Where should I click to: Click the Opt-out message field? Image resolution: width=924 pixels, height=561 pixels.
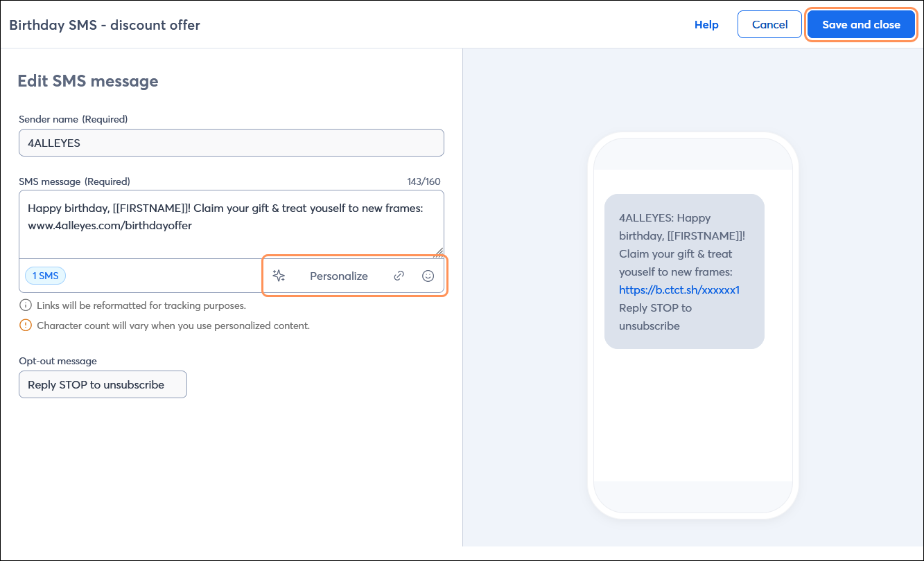coord(103,384)
